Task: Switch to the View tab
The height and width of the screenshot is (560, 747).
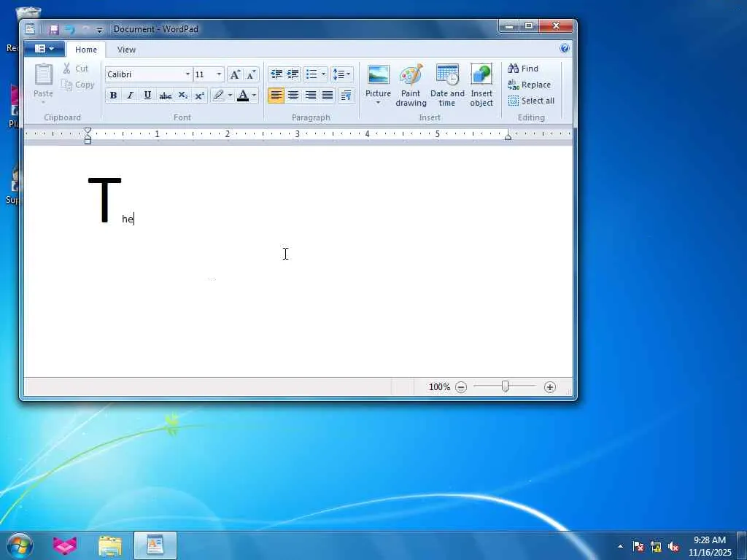Action: click(x=126, y=50)
